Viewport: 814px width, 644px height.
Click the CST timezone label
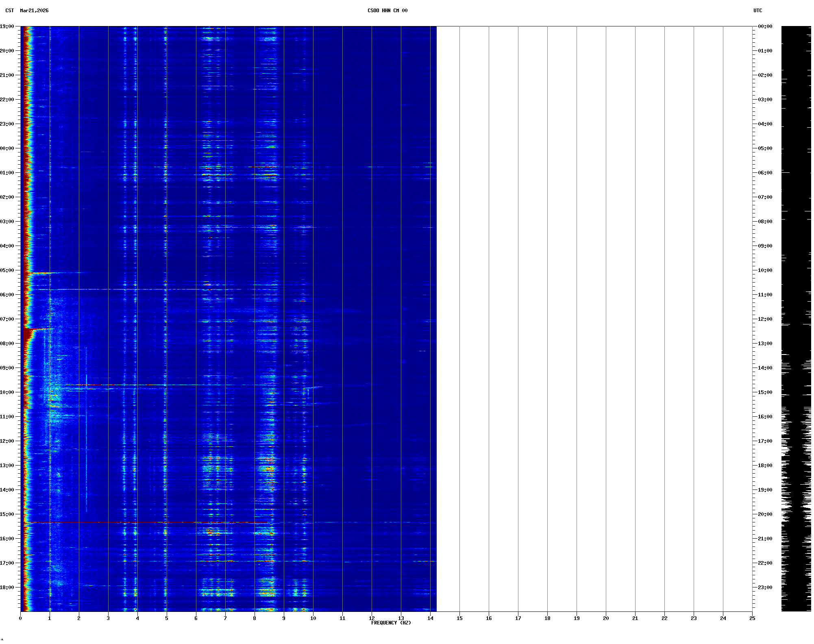[9, 11]
